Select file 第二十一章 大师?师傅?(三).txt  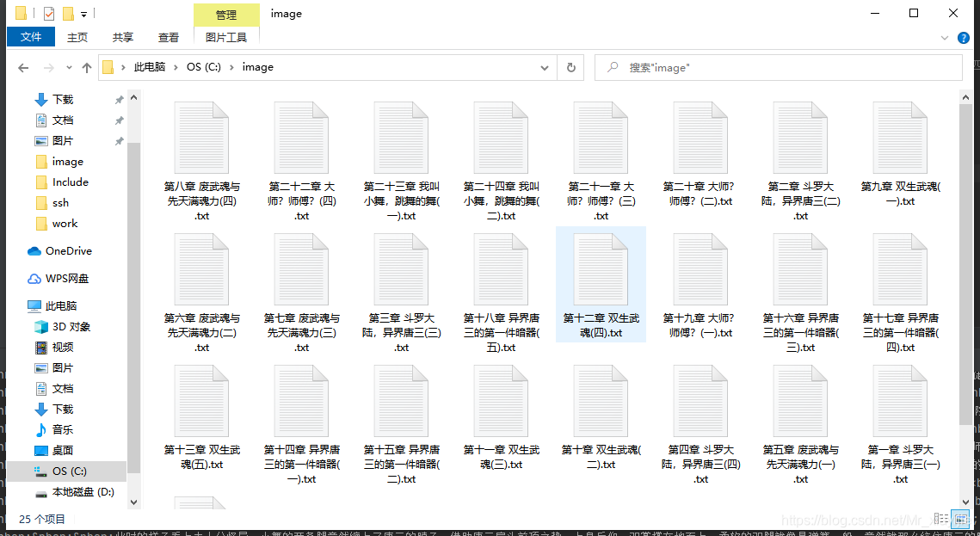click(x=601, y=161)
